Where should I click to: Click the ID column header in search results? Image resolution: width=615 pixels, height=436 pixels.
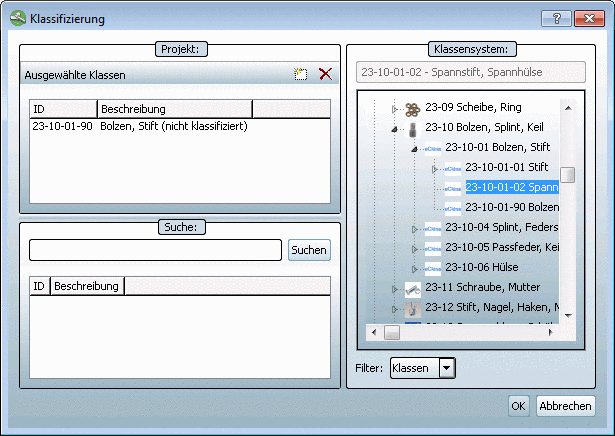click(x=40, y=286)
